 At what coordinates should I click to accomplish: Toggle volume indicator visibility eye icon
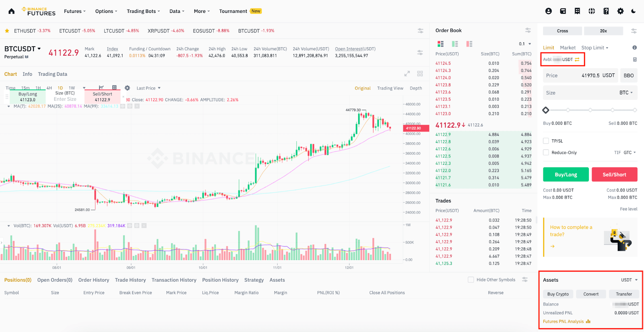130,226
